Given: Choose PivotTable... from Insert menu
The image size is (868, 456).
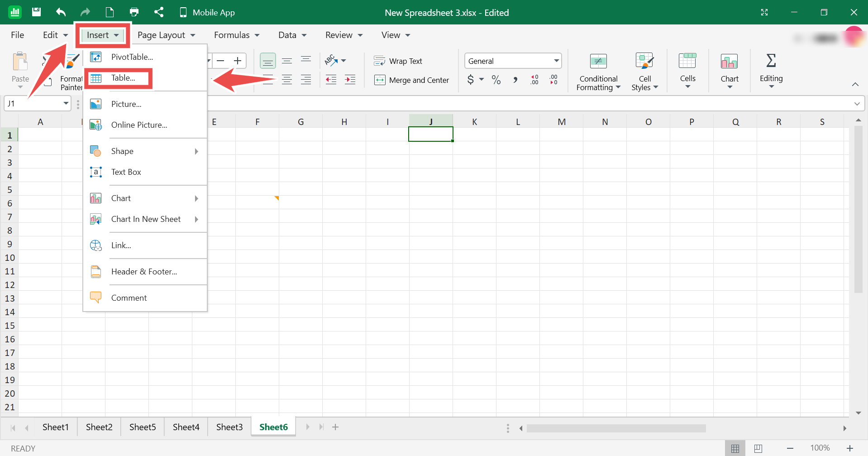Looking at the screenshot, I should pyautogui.click(x=145, y=57).
